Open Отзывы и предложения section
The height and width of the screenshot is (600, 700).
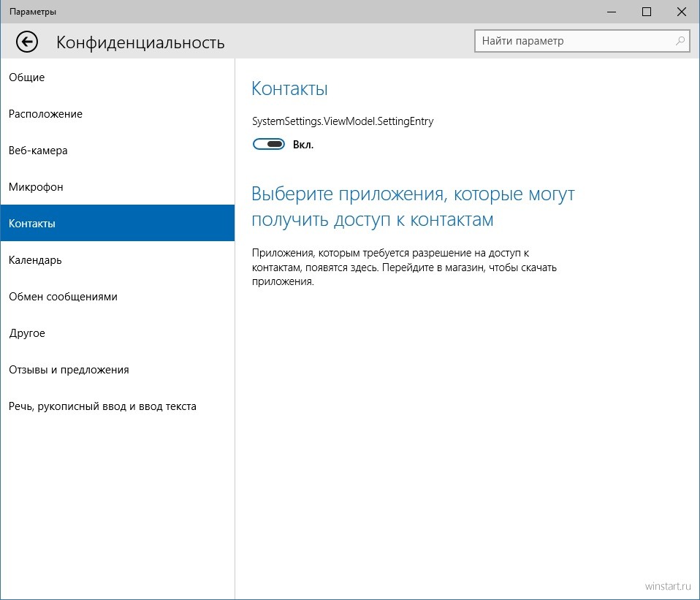tap(69, 370)
